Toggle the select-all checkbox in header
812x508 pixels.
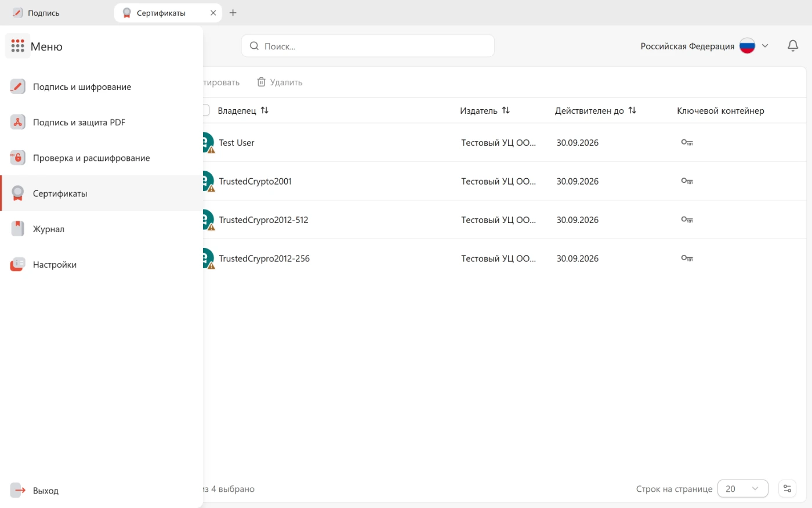click(x=205, y=110)
